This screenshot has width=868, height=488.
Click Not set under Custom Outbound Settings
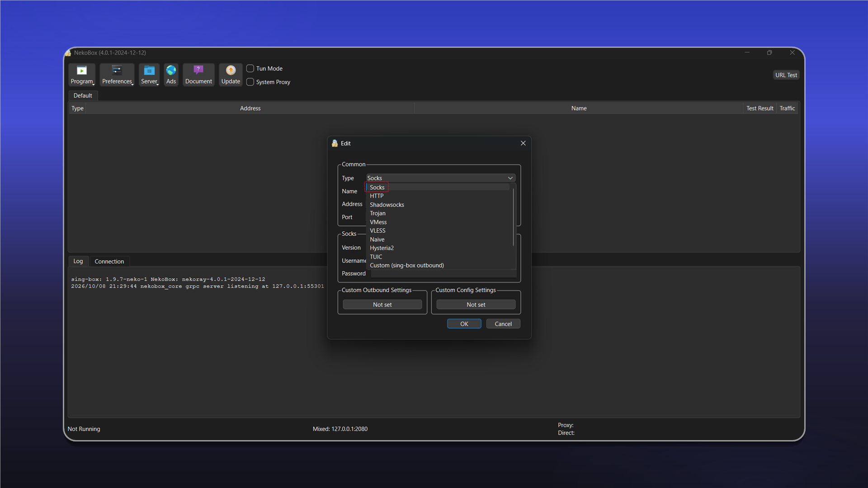[382, 305]
